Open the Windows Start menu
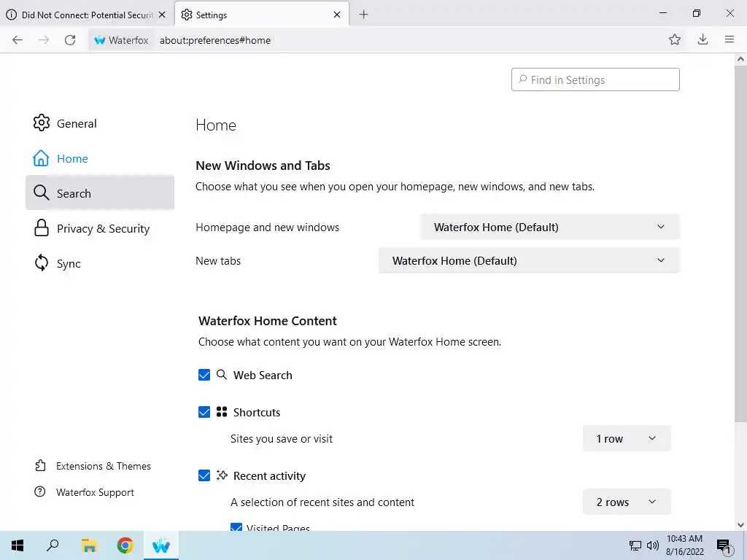The image size is (747, 560). (18, 545)
